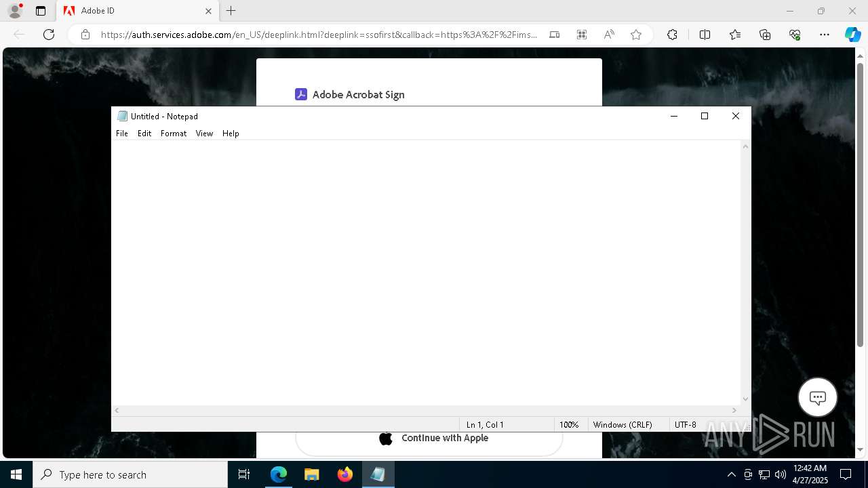868x488 pixels.
Task: Open the Windows Start menu
Action: [x=16, y=474]
